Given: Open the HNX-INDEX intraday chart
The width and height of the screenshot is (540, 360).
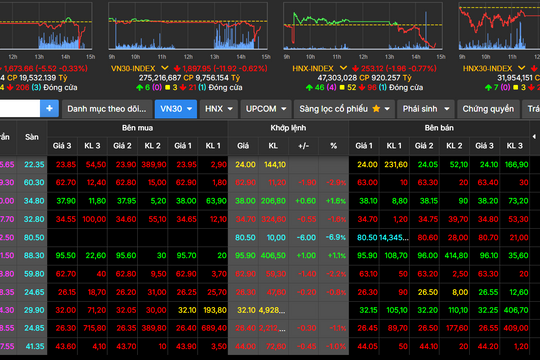Looking at the screenshot, I should point(363,26).
